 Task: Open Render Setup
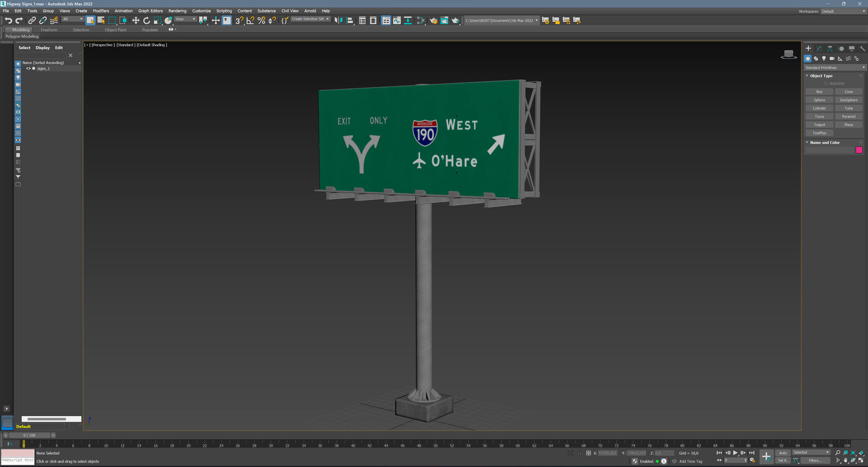[434, 20]
